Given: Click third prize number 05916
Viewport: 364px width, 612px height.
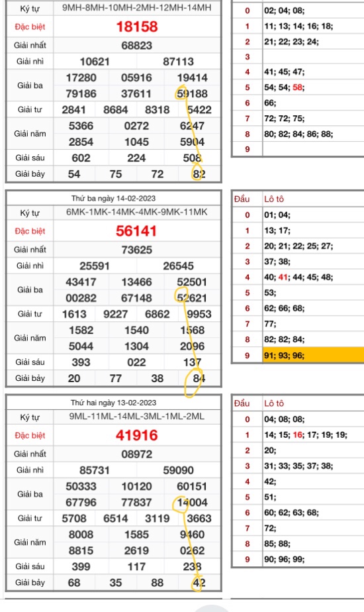Looking at the screenshot, I should [x=136, y=77].
